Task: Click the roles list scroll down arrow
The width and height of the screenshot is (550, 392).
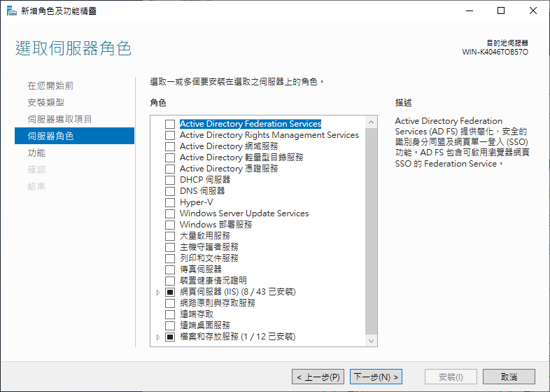Action: click(x=371, y=341)
